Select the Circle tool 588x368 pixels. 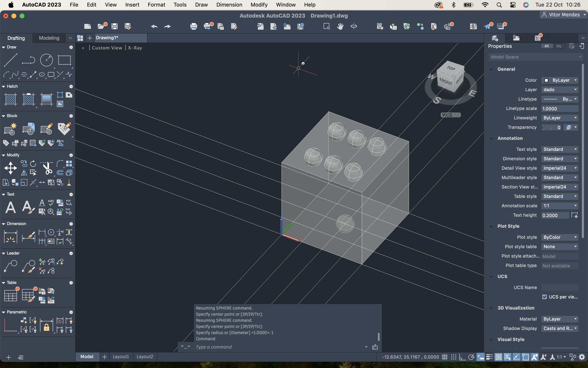(46, 60)
